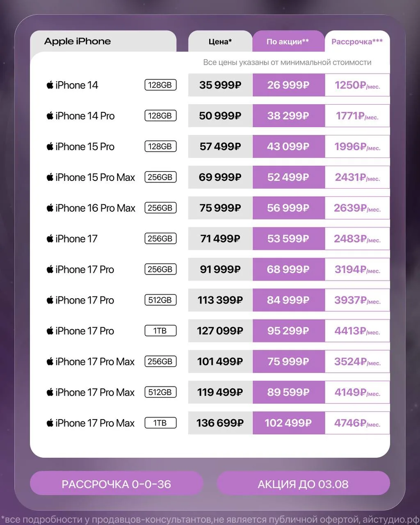Click the Apple logo beside iPhone 17
The height and width of the screenshot is (525, 420).
(50, 239)
